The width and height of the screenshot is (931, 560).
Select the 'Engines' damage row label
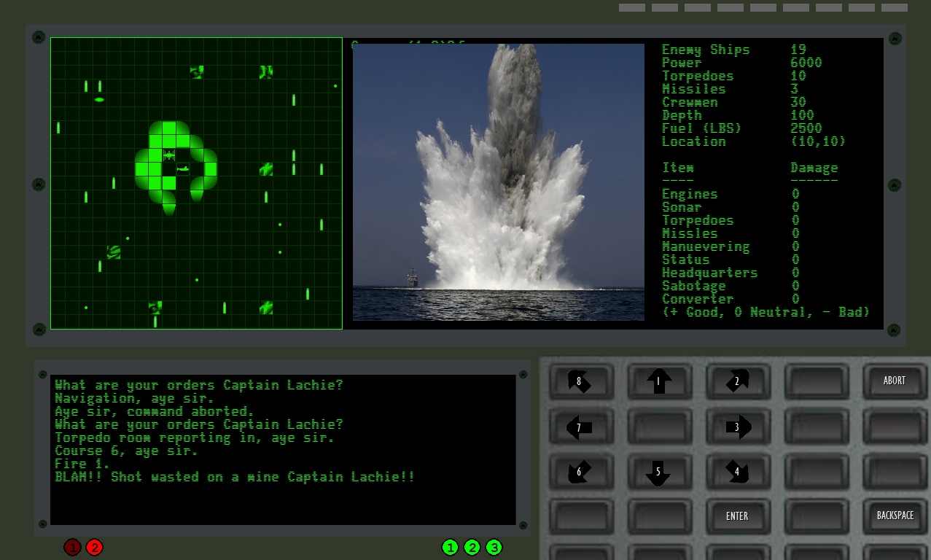click(690, 194)
